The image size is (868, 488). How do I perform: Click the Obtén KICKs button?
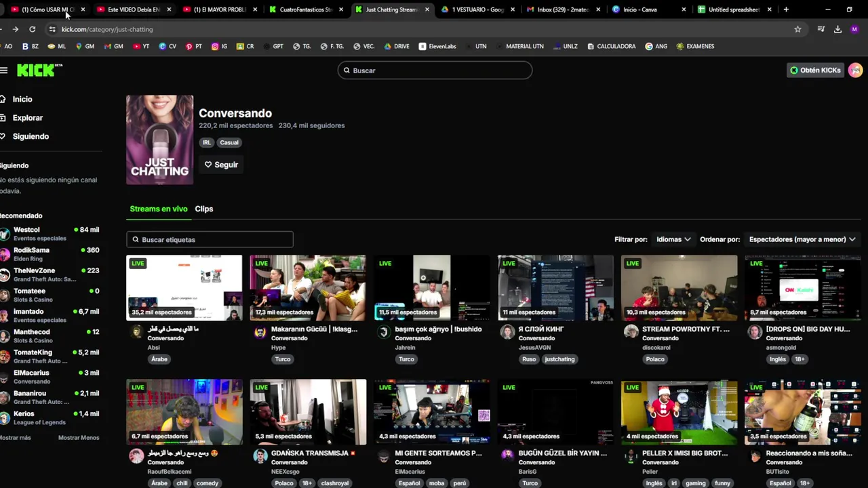coord(815,70)
